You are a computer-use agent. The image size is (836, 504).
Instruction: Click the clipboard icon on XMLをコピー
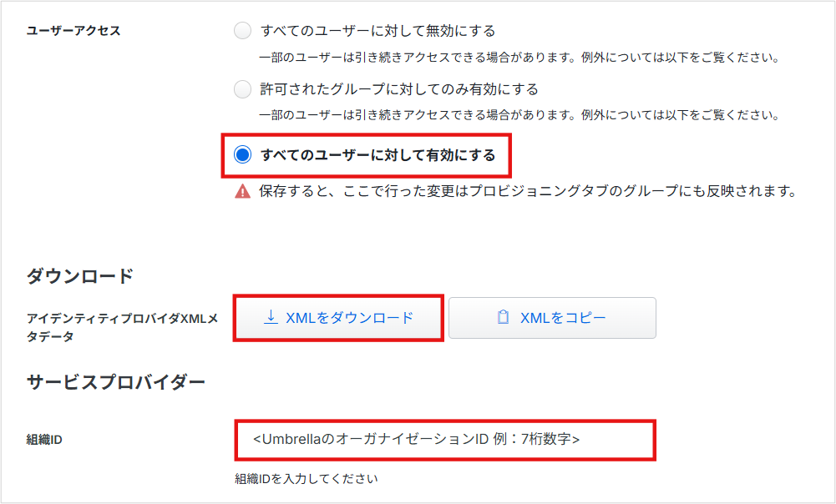click(x=503, y=318)
